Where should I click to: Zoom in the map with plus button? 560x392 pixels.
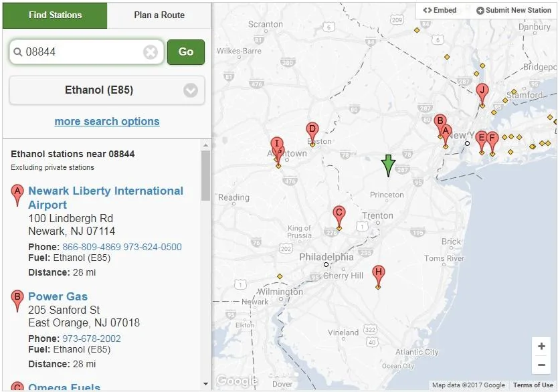(x=541, y=347)
